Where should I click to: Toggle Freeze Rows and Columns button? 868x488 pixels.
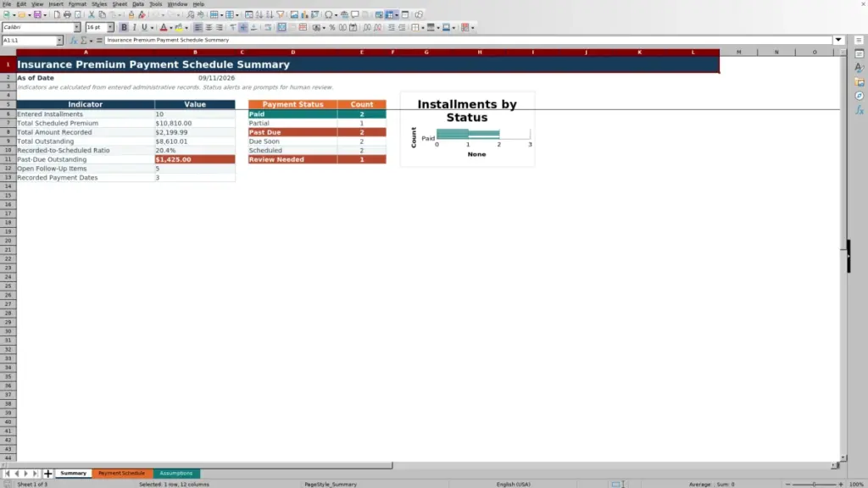pyautogui.click(x=390, y=14)
